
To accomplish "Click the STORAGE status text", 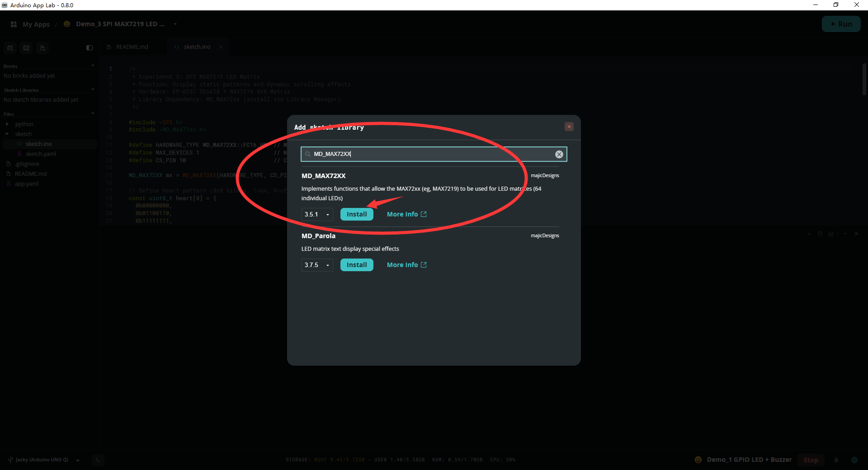I will point(355,460).
